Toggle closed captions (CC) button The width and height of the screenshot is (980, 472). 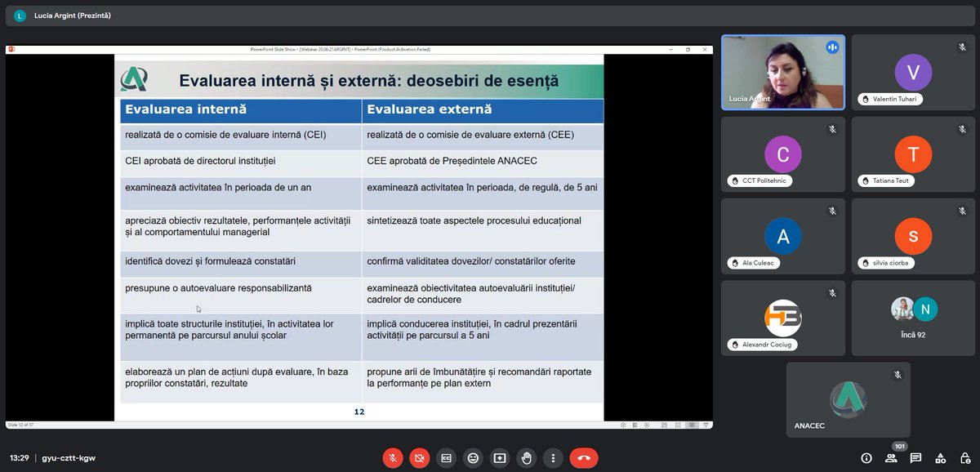click(446, 458)
